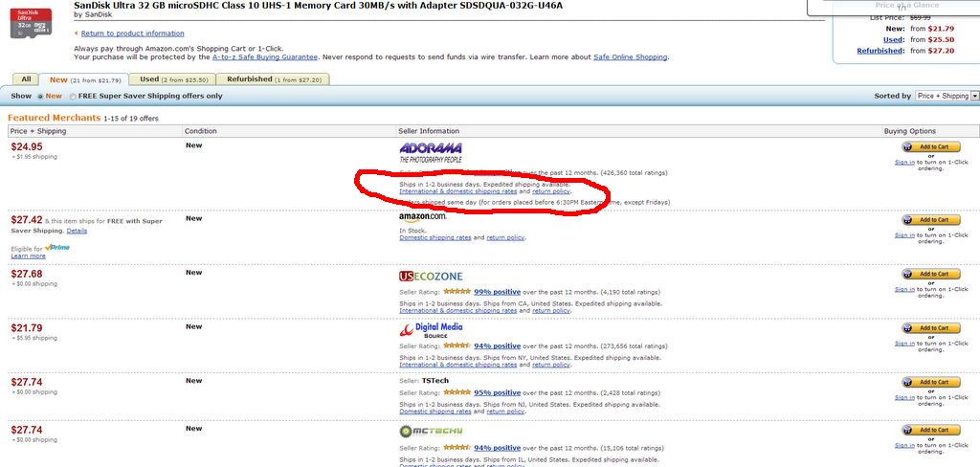The width and height of the screenshot is (980, 467).
Task: Switch to the New offers tab
Action: pyautogui.click(x=85, y=79)
